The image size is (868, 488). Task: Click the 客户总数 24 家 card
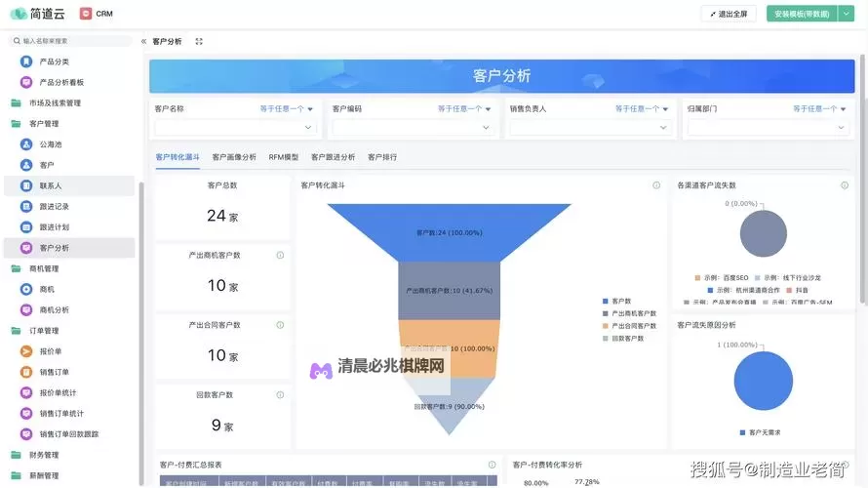pyautogui.click(x=222, y=208)
